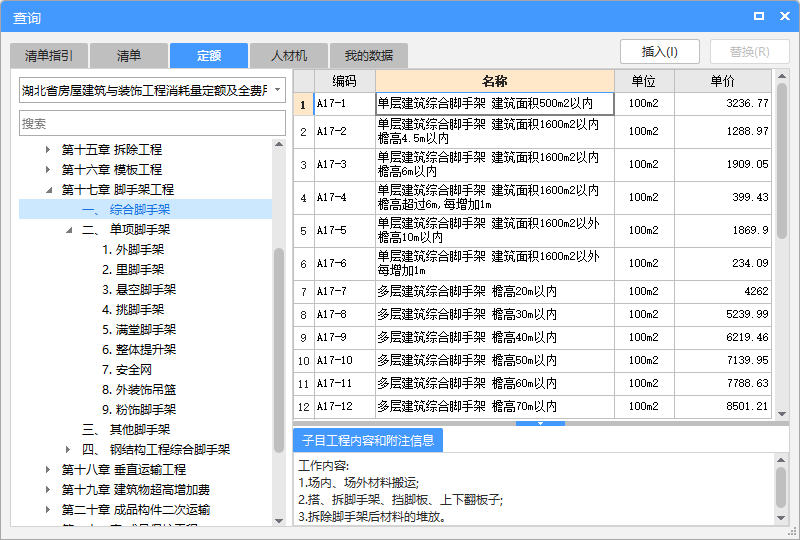This screenshot has width=800, height=540.
Task: Click price 6219.46 in row A17-9
Action: [722, 337]
